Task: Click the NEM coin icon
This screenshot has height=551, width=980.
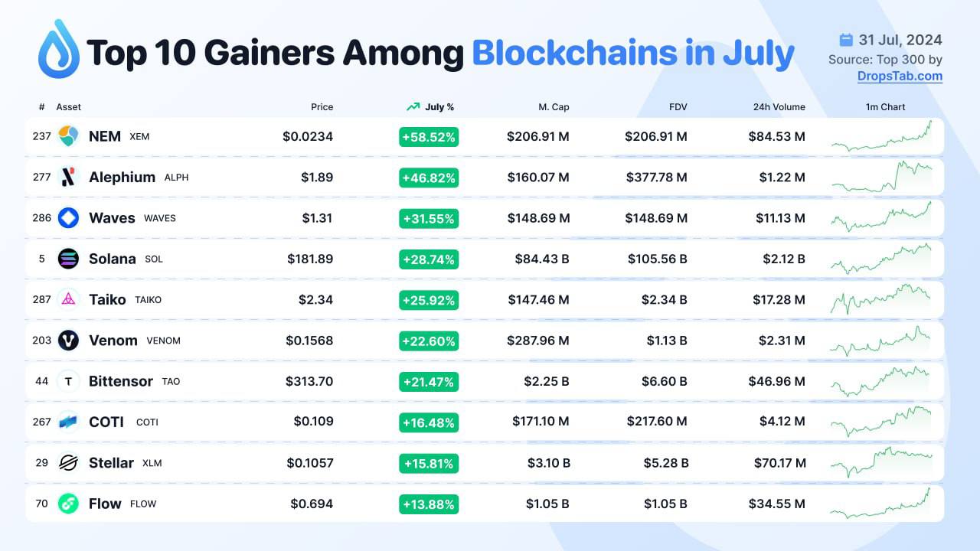Action: point(68,136)
